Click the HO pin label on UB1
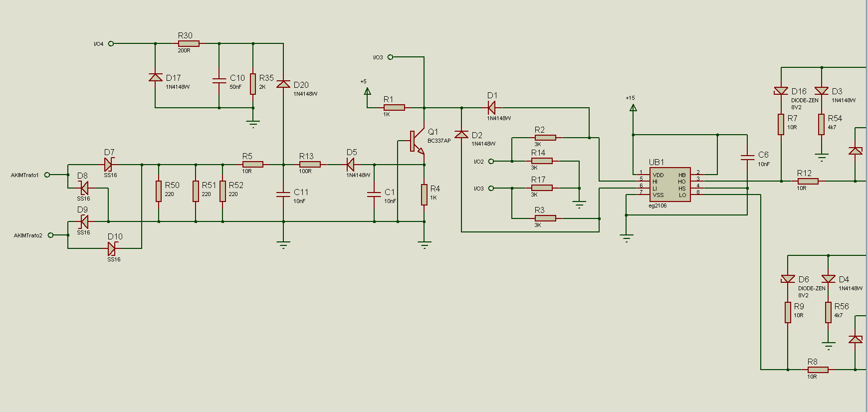This screenshot has height=412, width=868. coord(681,182)
